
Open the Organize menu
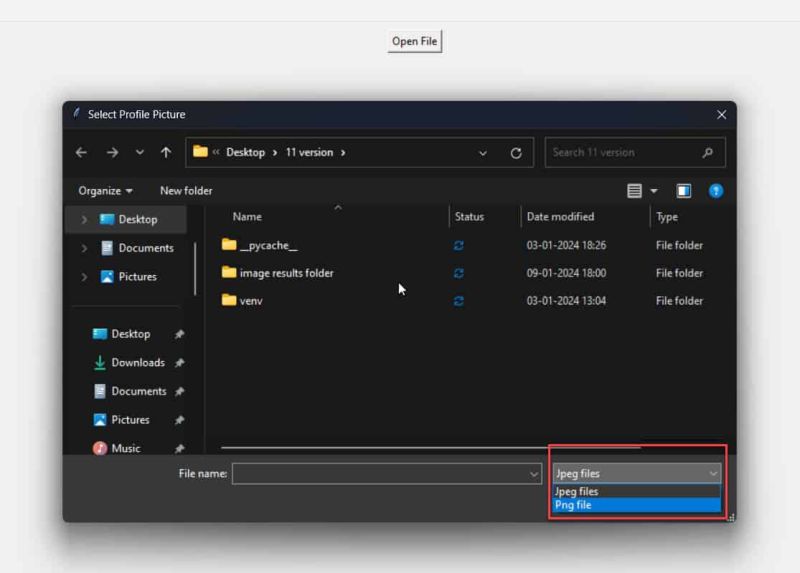[x=105, y=191]
